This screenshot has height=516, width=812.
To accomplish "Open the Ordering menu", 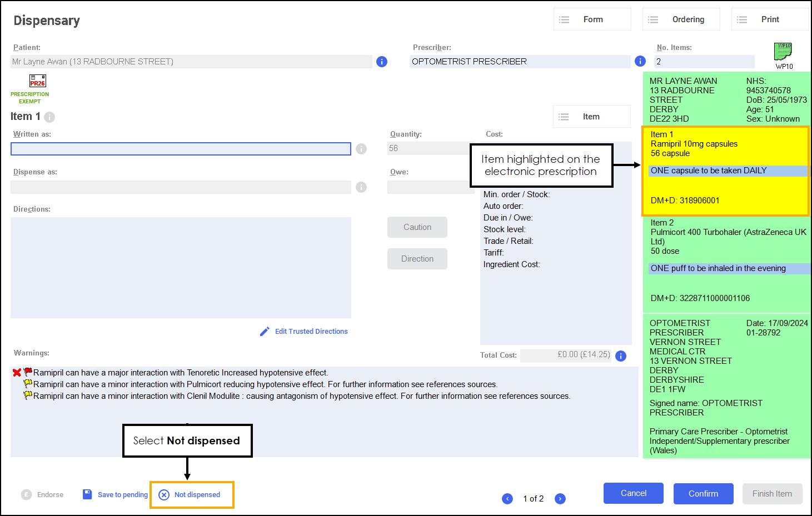I will point(681,19).
